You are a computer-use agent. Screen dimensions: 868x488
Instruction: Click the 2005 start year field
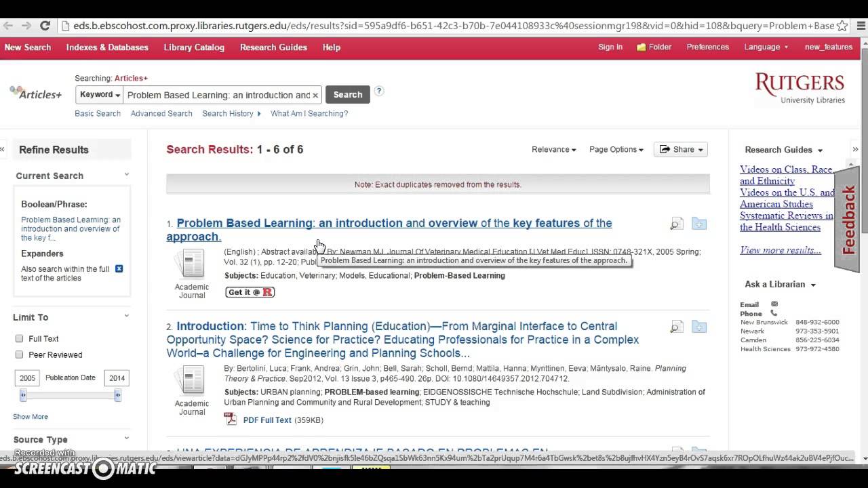[x=27, y=378]
